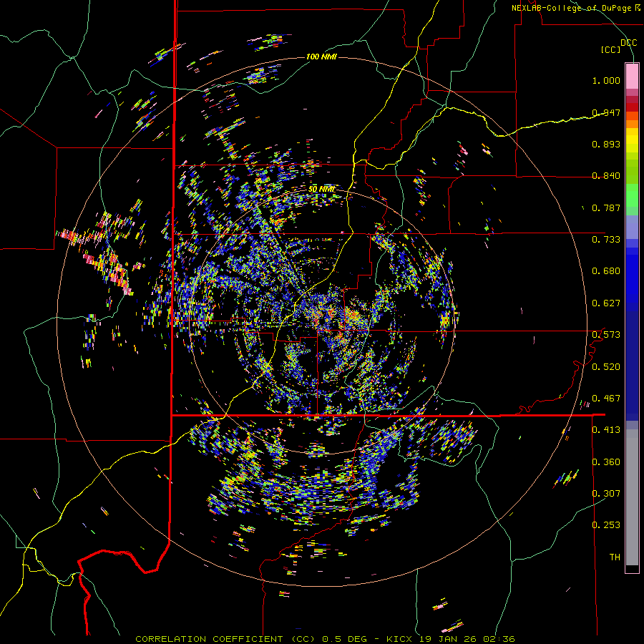The width and height of the screenshot is (644, 644).
Task: Pick the pink segment atop the color bar
Action: 632,76
